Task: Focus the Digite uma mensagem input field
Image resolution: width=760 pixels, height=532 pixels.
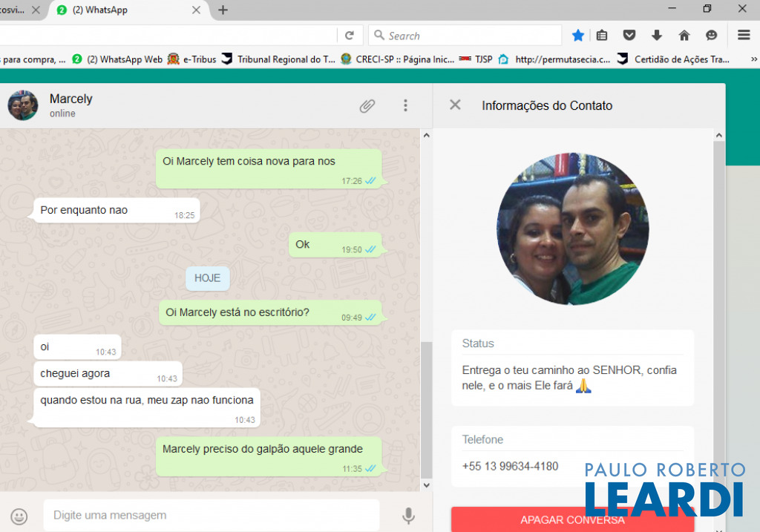Action: [x=212, y=516]
